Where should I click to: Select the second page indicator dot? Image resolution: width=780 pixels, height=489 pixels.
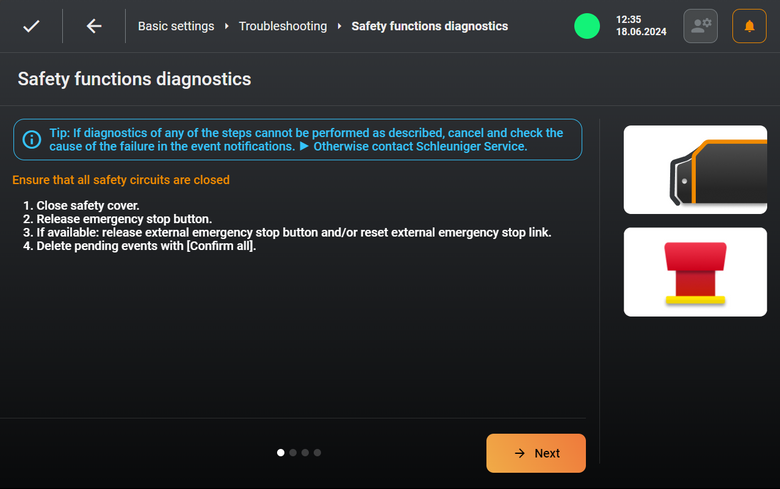(293, 453)
